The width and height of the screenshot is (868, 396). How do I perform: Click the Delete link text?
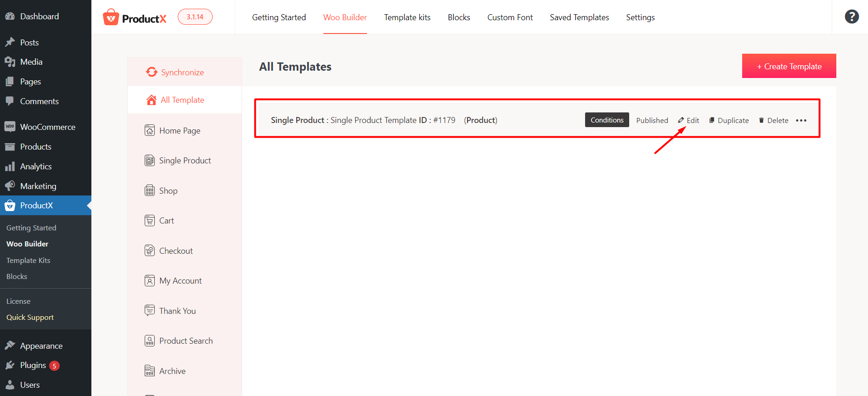[778, 120]
